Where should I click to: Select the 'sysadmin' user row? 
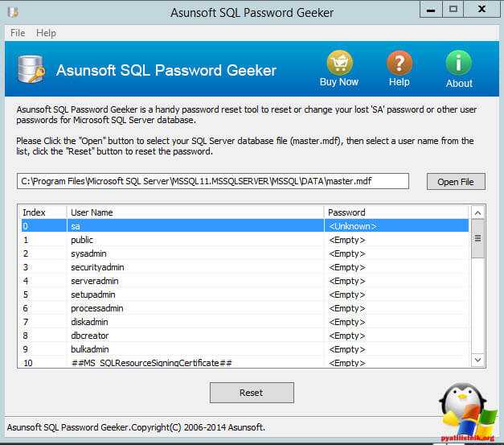pyautogui.click(x=241, y=253)
